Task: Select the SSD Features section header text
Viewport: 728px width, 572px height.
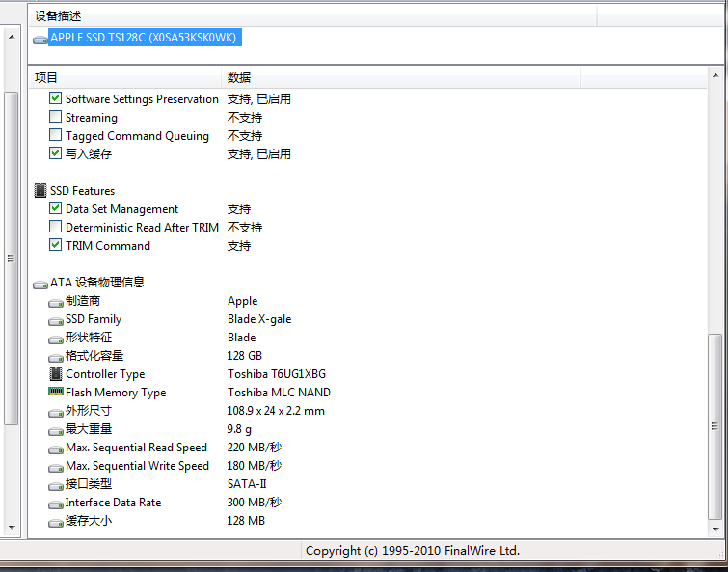Action: tap(82, 191)
